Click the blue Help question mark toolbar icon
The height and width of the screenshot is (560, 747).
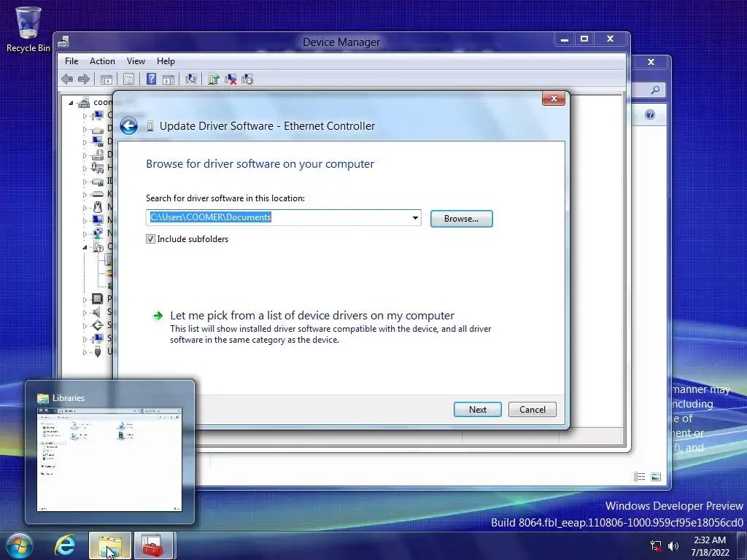point(151,79)
